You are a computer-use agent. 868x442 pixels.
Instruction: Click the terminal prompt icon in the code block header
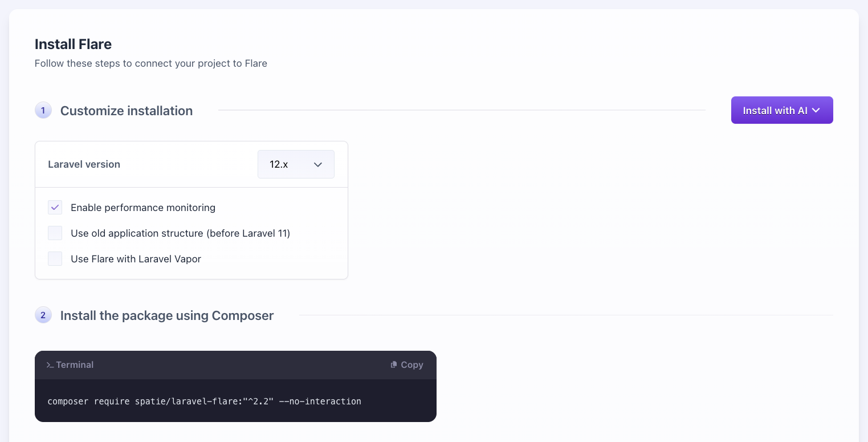click(x=50, y=365)
